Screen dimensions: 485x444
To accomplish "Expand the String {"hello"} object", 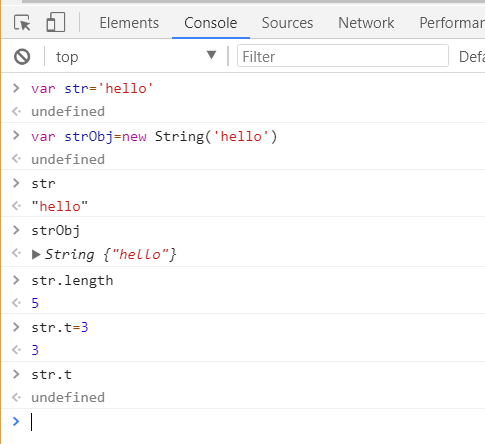I will [x=36, y=255].
